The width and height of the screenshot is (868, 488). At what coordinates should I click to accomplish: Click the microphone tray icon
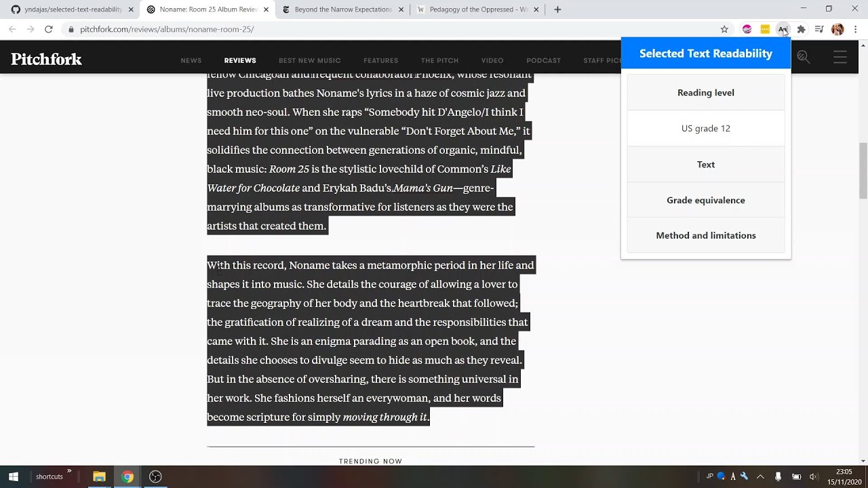pyautogui.click(x=778, y=476)
